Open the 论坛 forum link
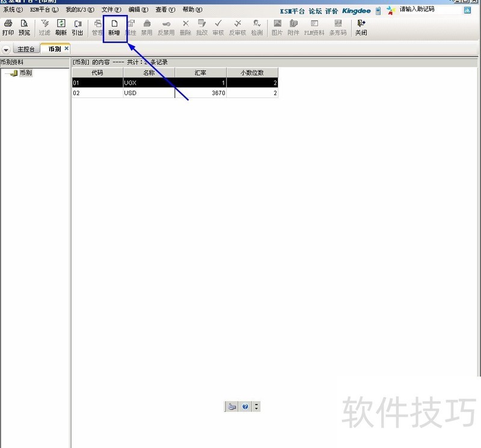Viewport: 481px width, 448px height. coord(315,11)
